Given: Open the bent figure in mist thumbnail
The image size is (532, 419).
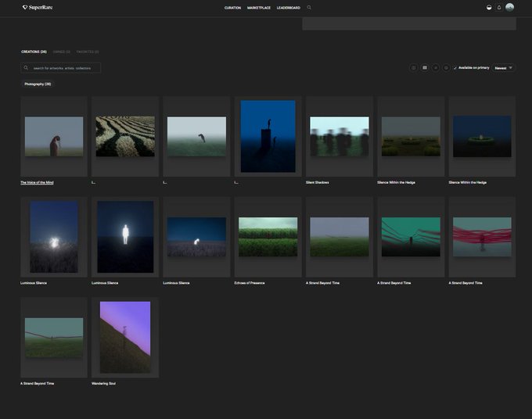Looking at the screenshot, I should (x=196, y=137).
